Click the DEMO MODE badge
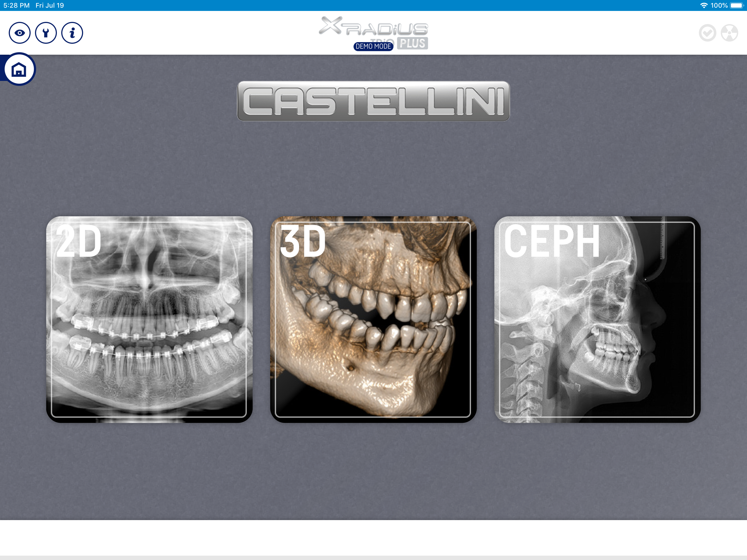 point(373,46)
